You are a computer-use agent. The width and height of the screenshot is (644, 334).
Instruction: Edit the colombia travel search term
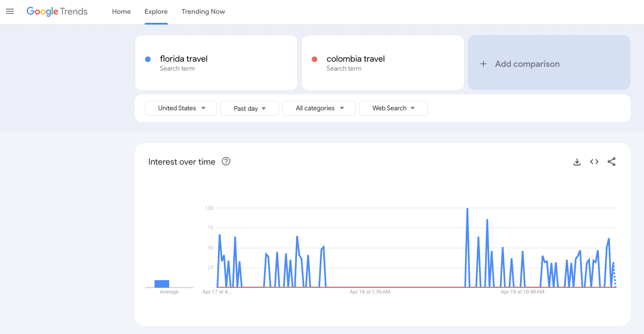coord(383,63)
